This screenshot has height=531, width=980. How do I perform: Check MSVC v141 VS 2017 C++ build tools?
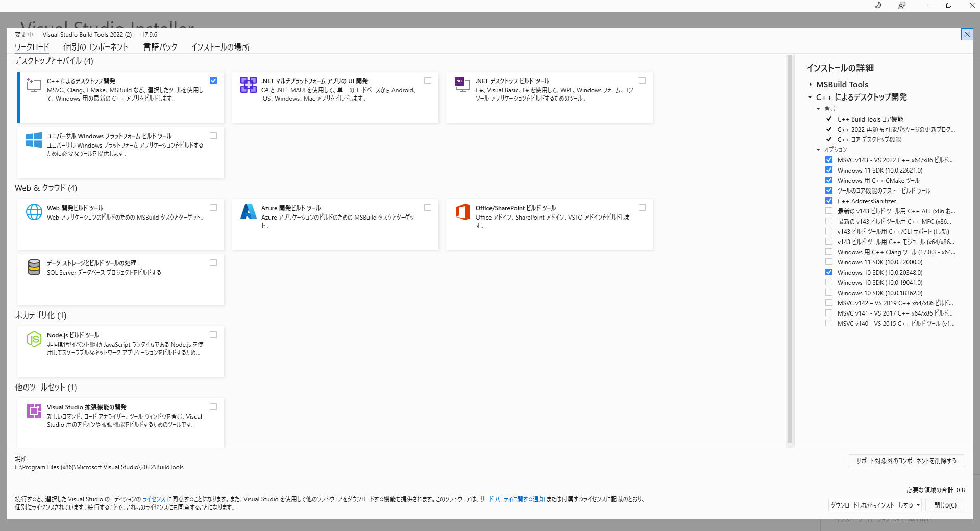click(829, 313)
